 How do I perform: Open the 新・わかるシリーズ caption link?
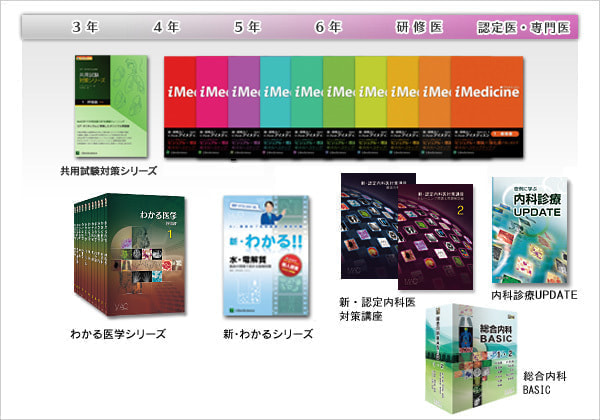pos(263,333)
